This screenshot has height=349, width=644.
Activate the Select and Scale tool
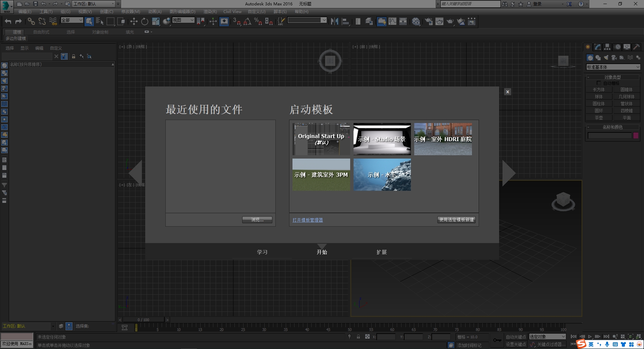tap(156, 21)
